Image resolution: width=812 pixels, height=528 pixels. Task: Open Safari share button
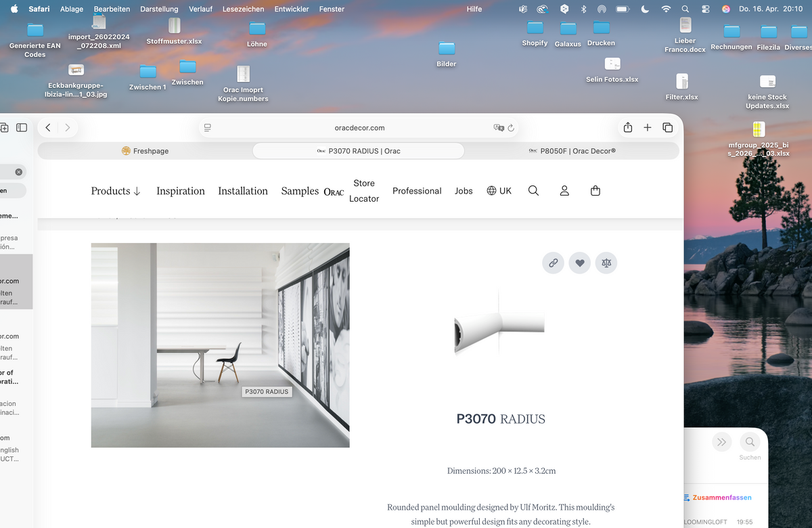628,127
